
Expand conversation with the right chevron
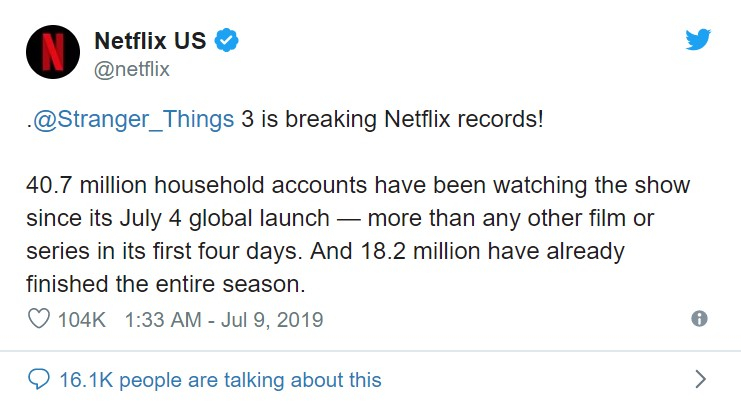point(699,379)
